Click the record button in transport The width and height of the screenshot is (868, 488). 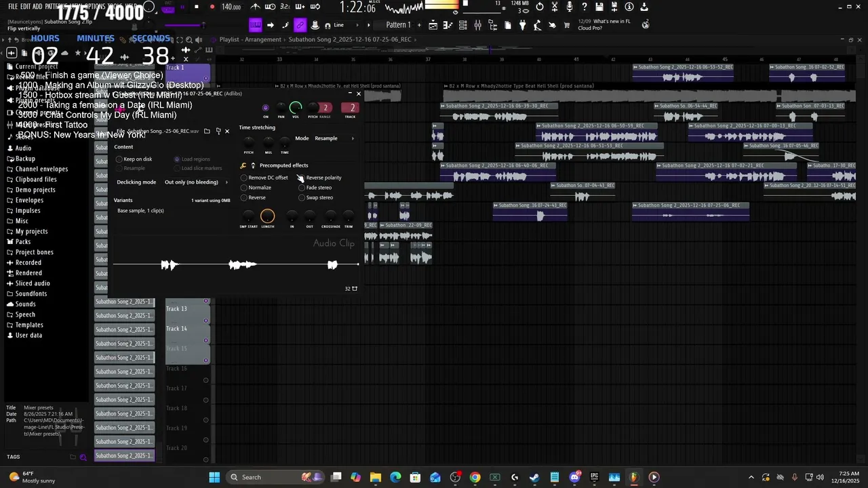pos(212,7)
